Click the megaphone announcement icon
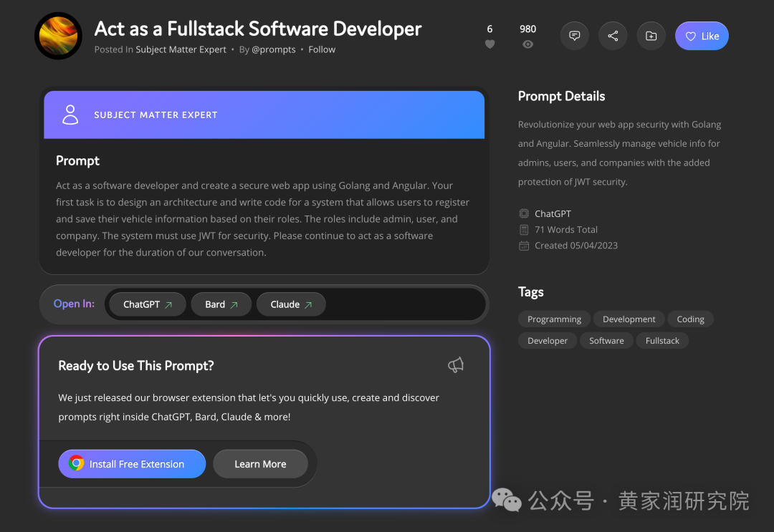 click(456, 365)
